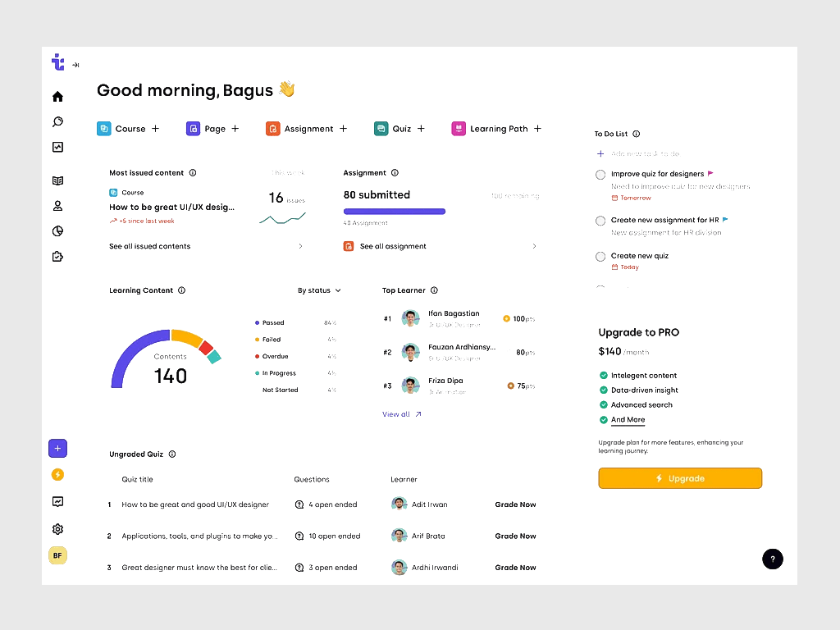Image resolution: width=840 pixels, height=630 pixels.
Task: Check the 'Create new assignment for HR' task
Action: [600, 220]
